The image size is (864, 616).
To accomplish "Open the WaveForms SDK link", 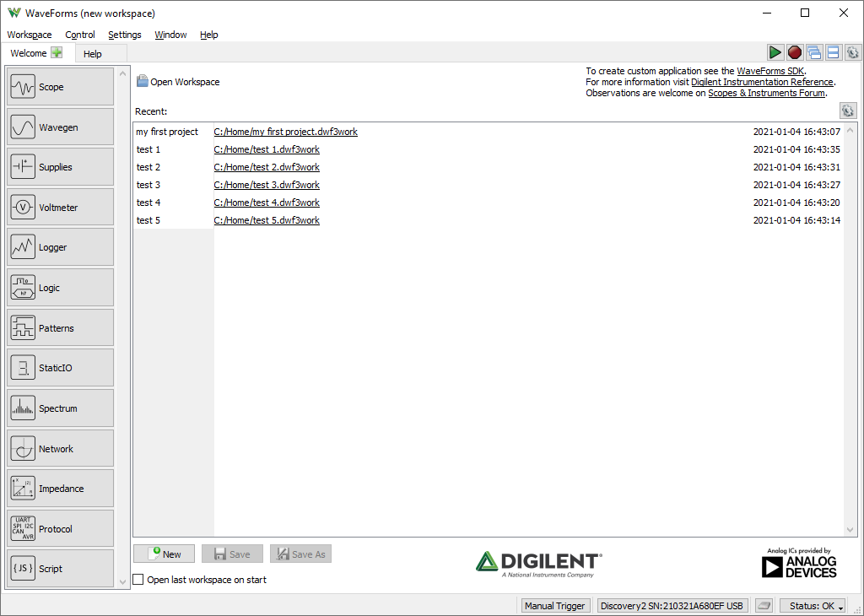I will 770,71.
